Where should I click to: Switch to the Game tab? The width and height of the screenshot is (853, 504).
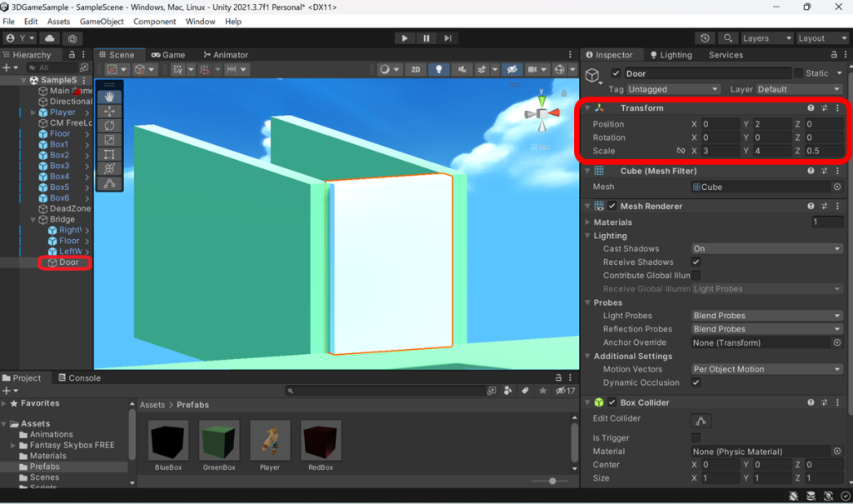(x=169, y=53)
